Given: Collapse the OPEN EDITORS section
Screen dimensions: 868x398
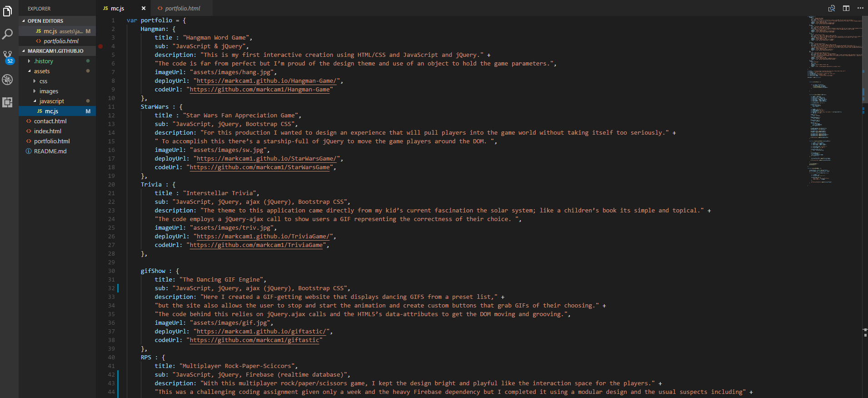Looking at the screenshot, I should point(24,21).
